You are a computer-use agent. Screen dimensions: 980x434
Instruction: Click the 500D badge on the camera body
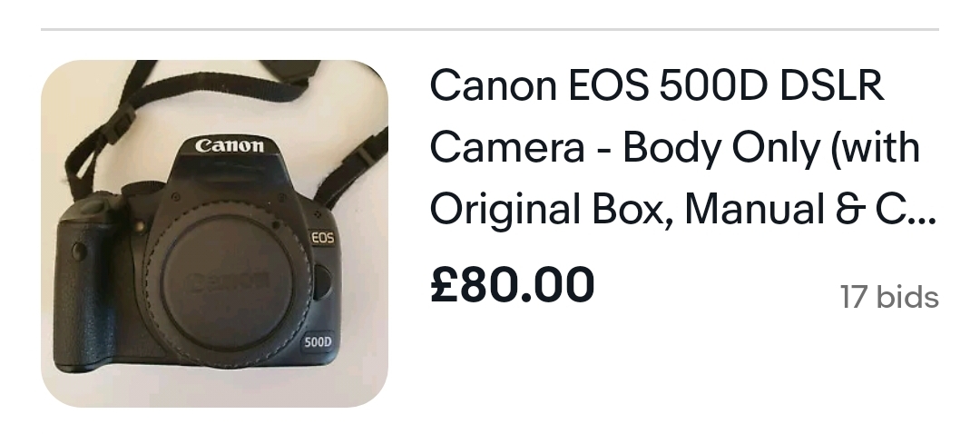click(318, 341)
